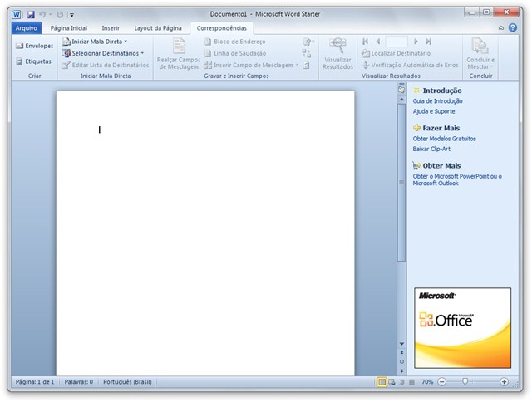Click the Microsoft Office advertisement banner
The width and height of the screenshot is (532, 402).
(462, 328)
